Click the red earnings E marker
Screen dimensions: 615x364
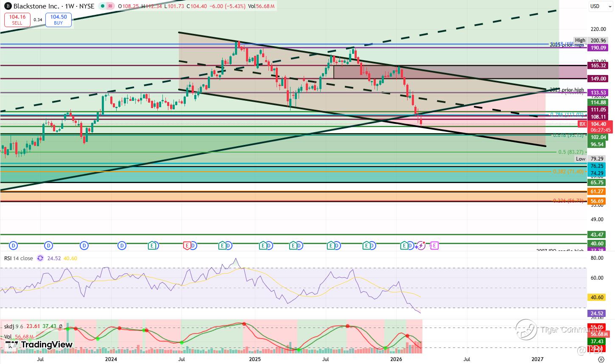(187, 245)
